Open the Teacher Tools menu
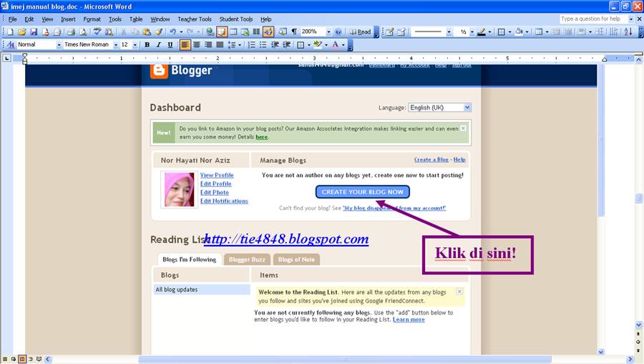The height and width of the screenshot is (364, 644). pyautogui.click(x=194, y=19)
